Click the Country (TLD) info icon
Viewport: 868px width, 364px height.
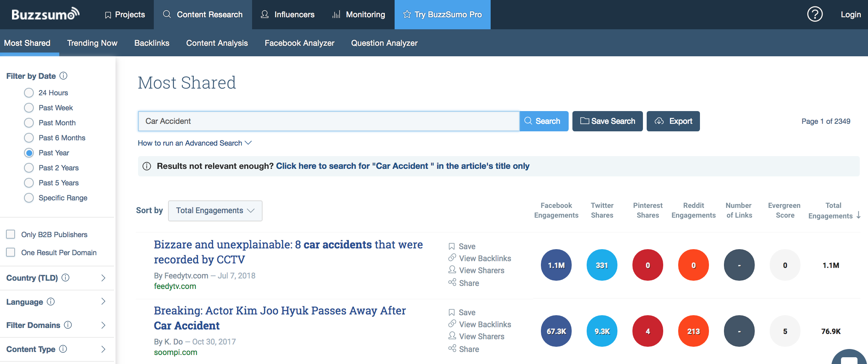pos(65,278)
